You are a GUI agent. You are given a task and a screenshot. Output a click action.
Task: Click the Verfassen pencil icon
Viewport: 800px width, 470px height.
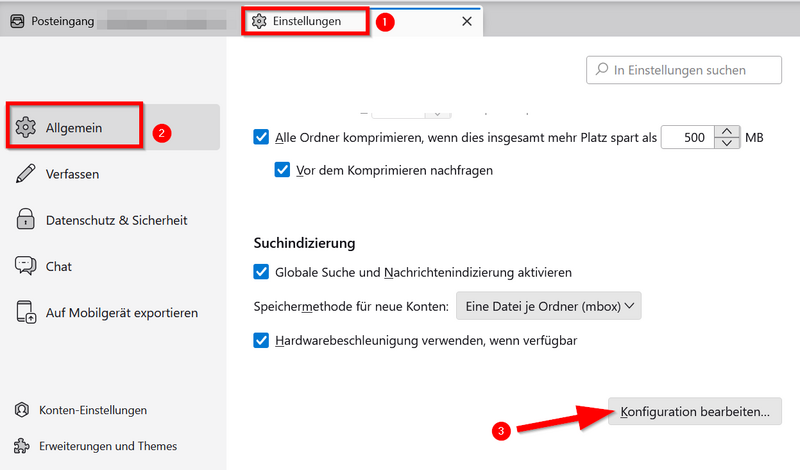pyautogui.click(x=26, y=174)
